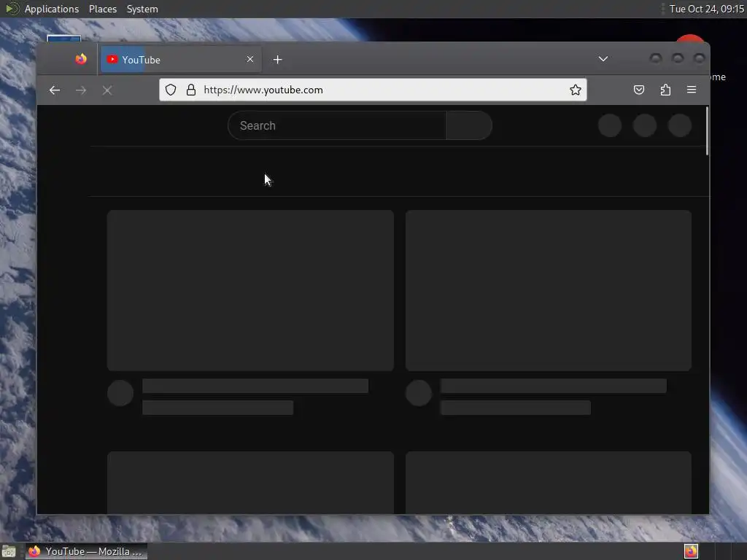Open the Extensions puzzle icon
The height and width of the screenshot is (560, 747).
[x=665, y=90]
